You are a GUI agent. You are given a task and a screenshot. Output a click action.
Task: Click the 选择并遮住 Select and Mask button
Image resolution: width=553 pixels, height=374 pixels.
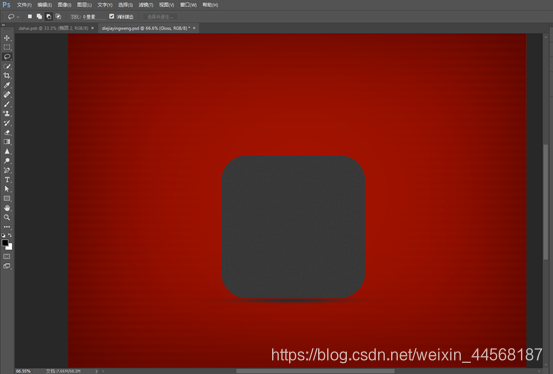pos(160,17)
